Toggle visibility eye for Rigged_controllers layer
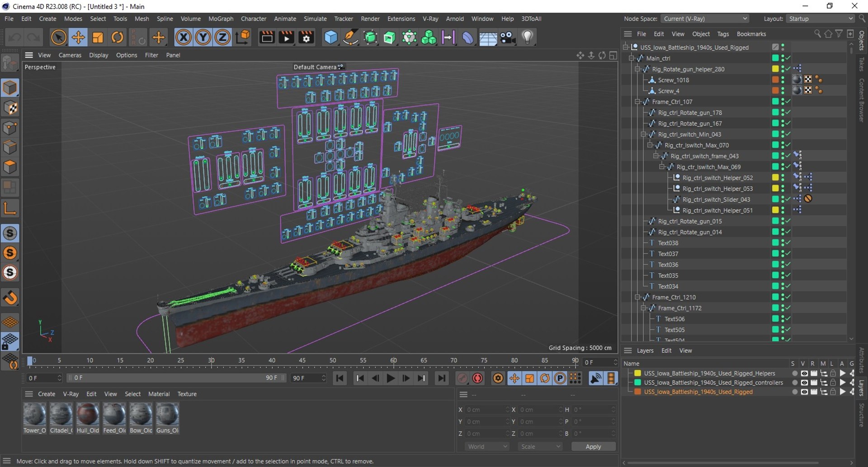This screenshot has width=868, height=467. pos(804,382)
